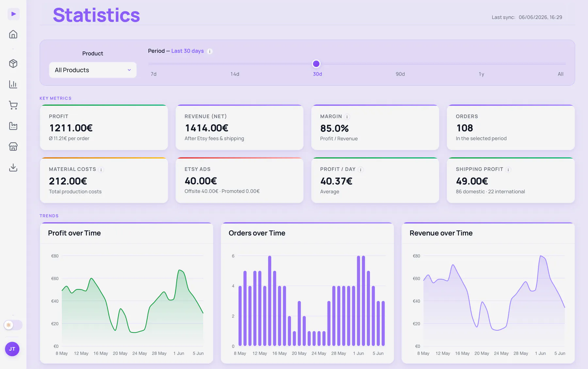Open the shopping cart orders icon

(13, 105)
